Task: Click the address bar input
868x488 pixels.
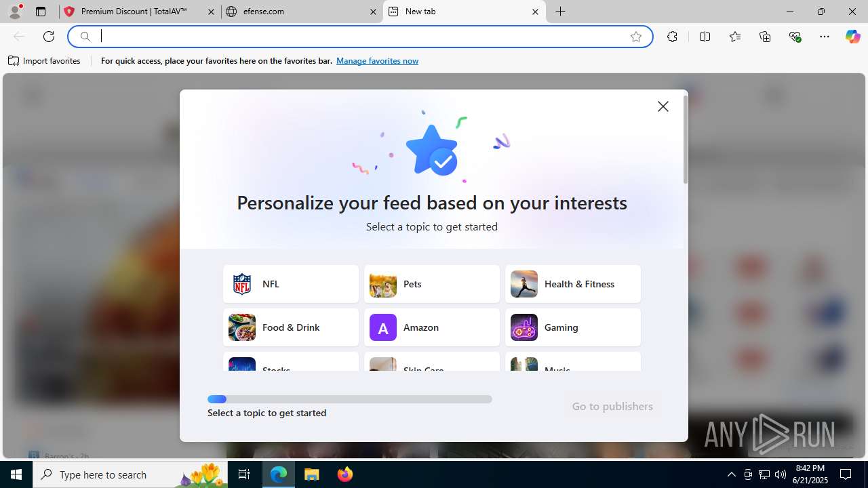Action: click(359, 37)
